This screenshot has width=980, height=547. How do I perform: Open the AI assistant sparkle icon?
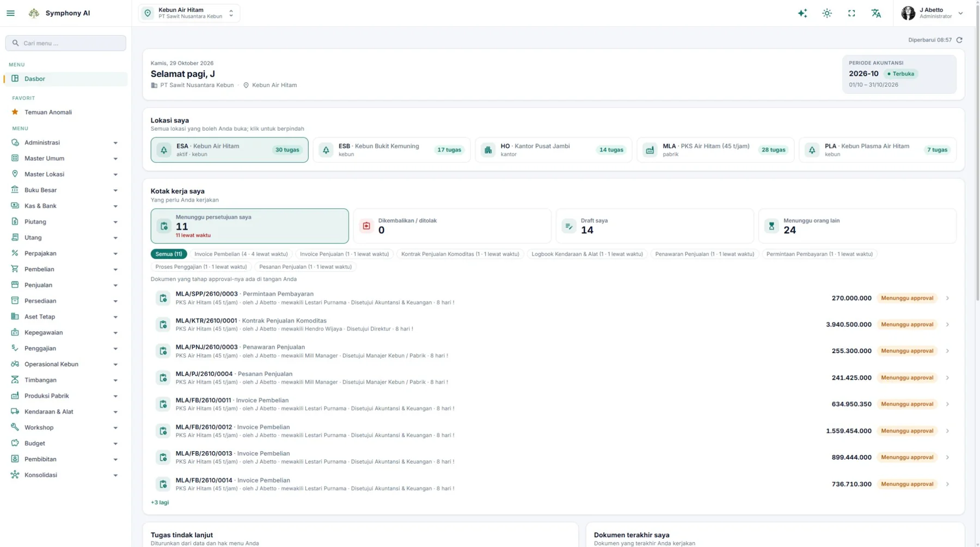[x=803, y=13]
